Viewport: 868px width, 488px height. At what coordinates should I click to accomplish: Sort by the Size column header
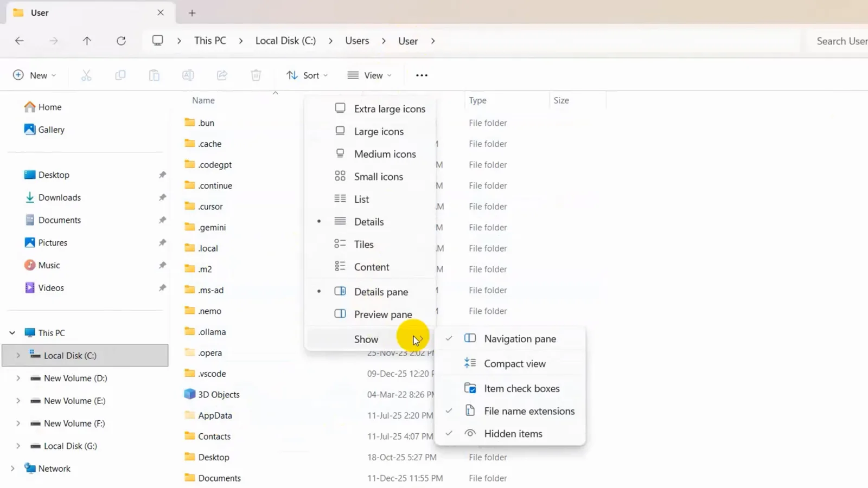561,100
